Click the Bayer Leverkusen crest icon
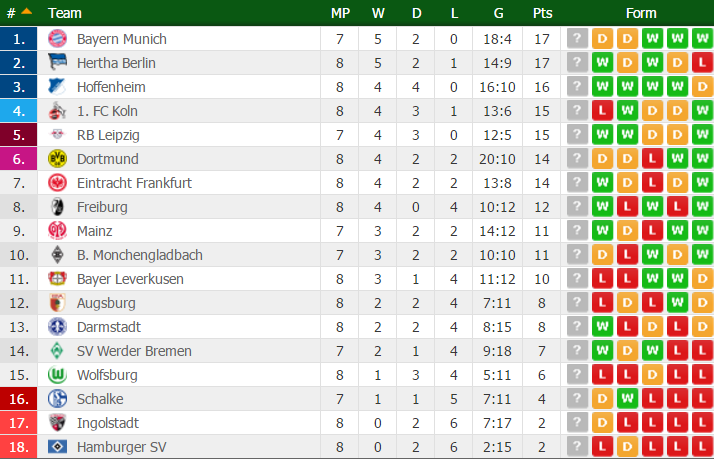This screenshot has width=714, height=462. pos(56,279)
